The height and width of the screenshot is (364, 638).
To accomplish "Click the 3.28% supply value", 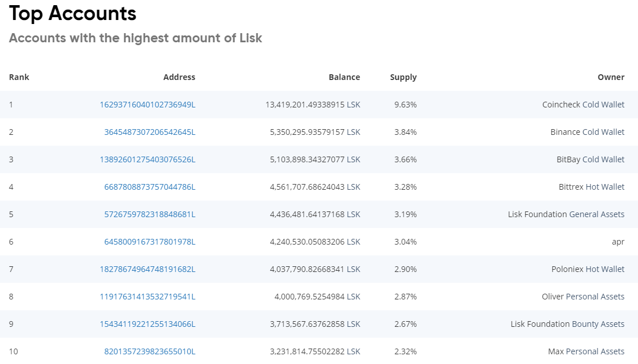I will [x=405, y=187].
